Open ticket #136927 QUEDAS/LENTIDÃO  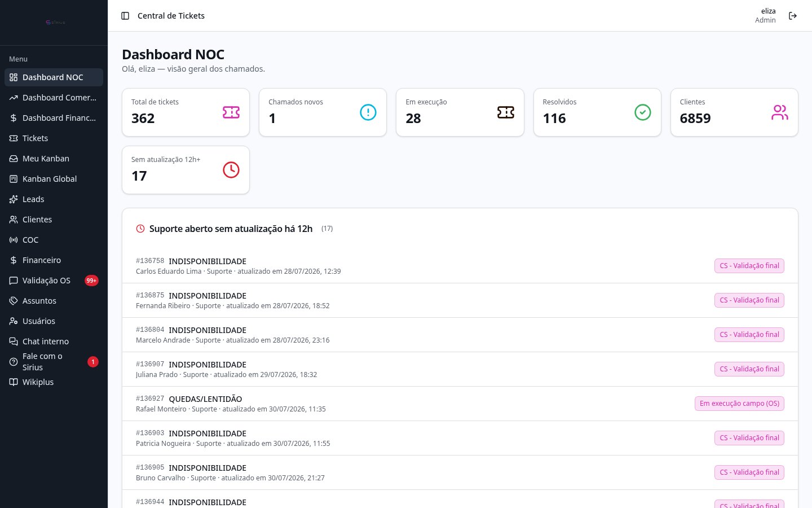(460, 404)
